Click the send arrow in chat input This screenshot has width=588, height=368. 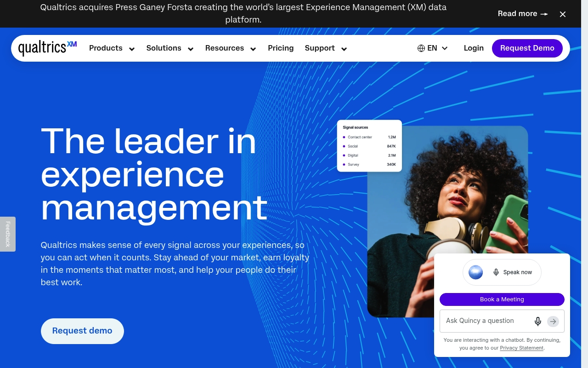553,322
